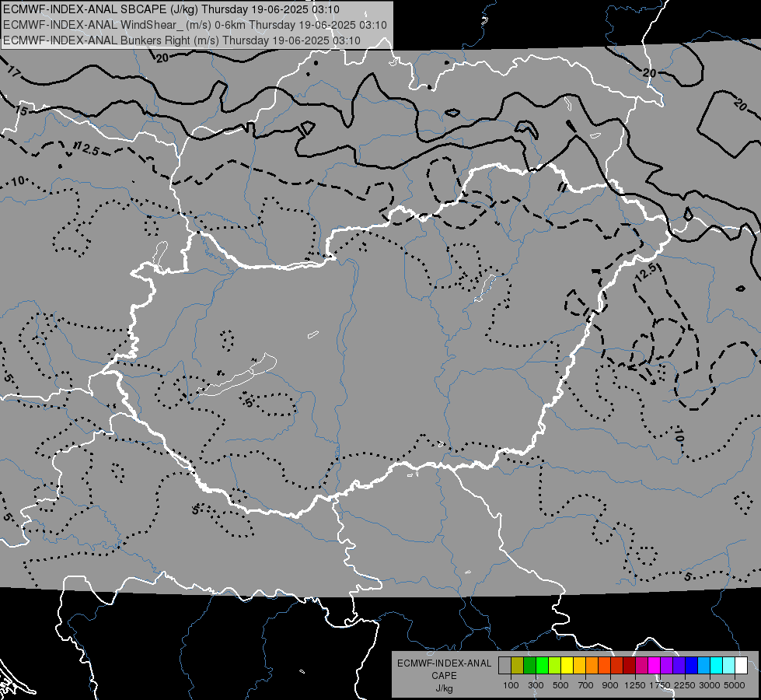This screenshot has width=761, height=700.
Task: Pick the dark red legend swatch
Action: (630, 666)
